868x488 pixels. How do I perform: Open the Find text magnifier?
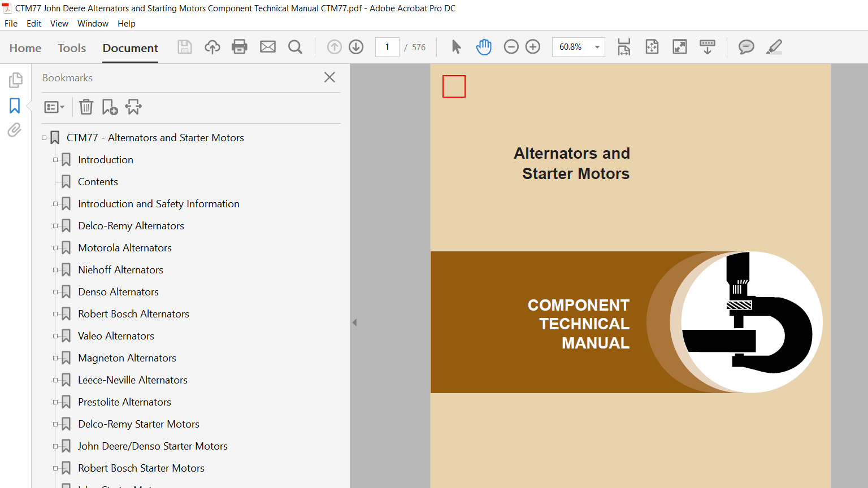pos(295,47)
